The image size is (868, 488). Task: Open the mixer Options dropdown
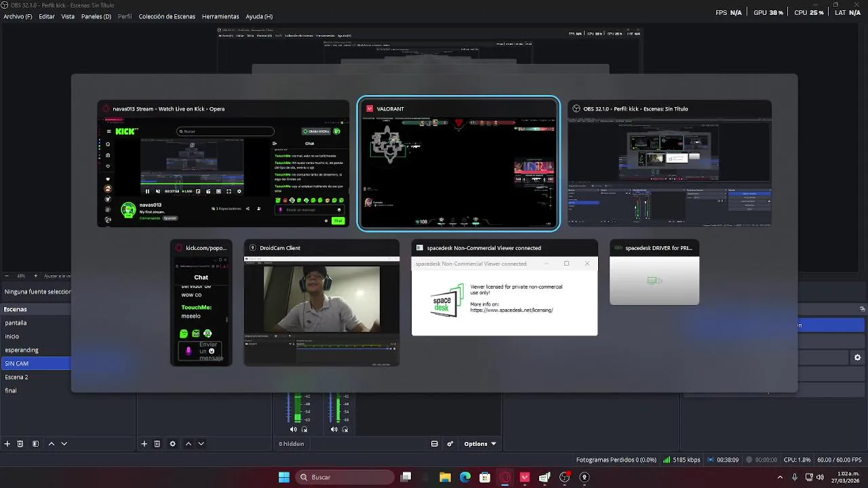480,444
